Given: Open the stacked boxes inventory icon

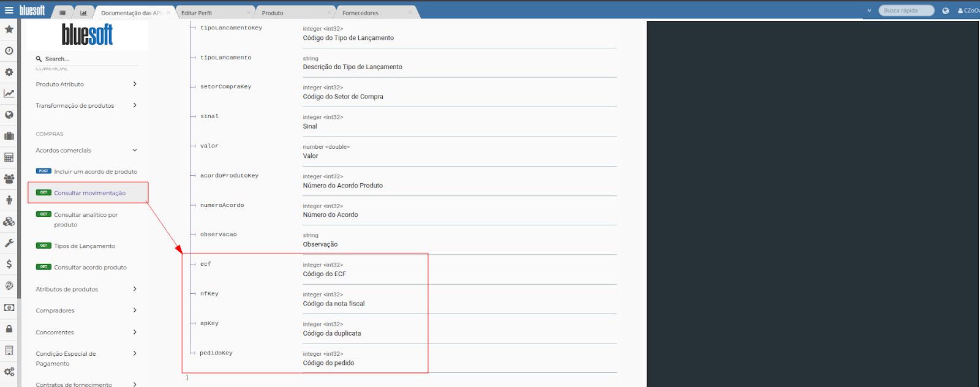Looking at the screenshot, I should (9, 222).
